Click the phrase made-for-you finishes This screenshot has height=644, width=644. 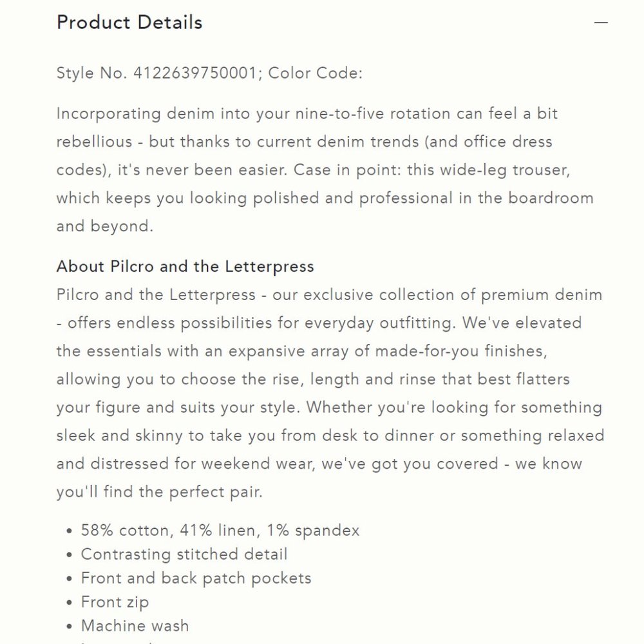tap(461, 351)
